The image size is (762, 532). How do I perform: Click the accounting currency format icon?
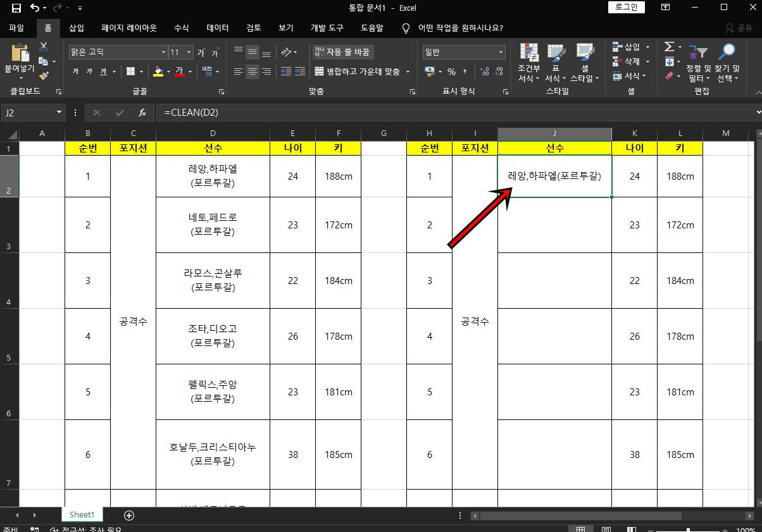pos(430,71)
